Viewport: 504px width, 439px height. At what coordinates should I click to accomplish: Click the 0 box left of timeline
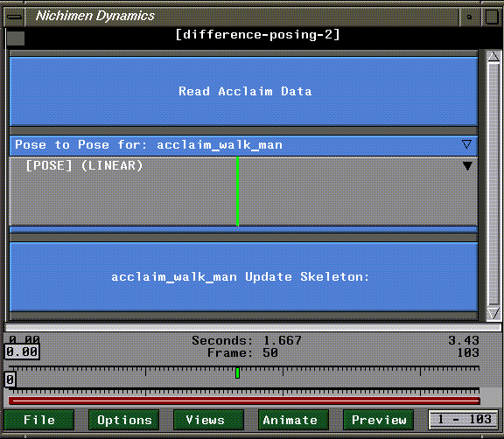tap(10, 380)
